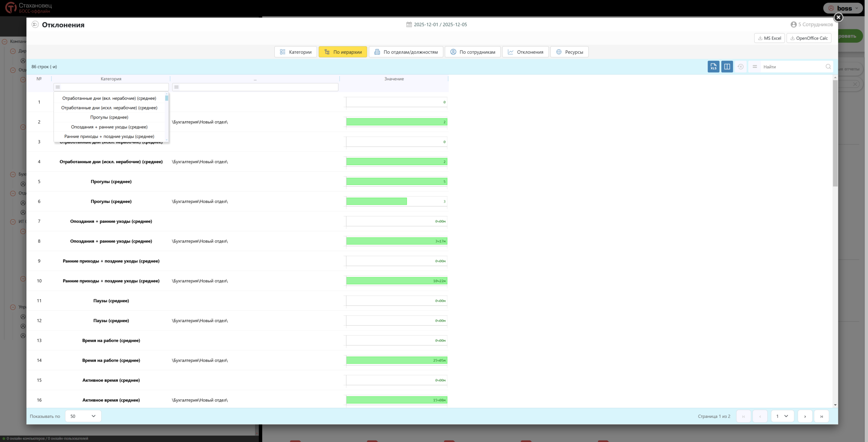Go to the next page arrow
The height and width of the screenshot is (442, 868).
[x=805, y=416]
